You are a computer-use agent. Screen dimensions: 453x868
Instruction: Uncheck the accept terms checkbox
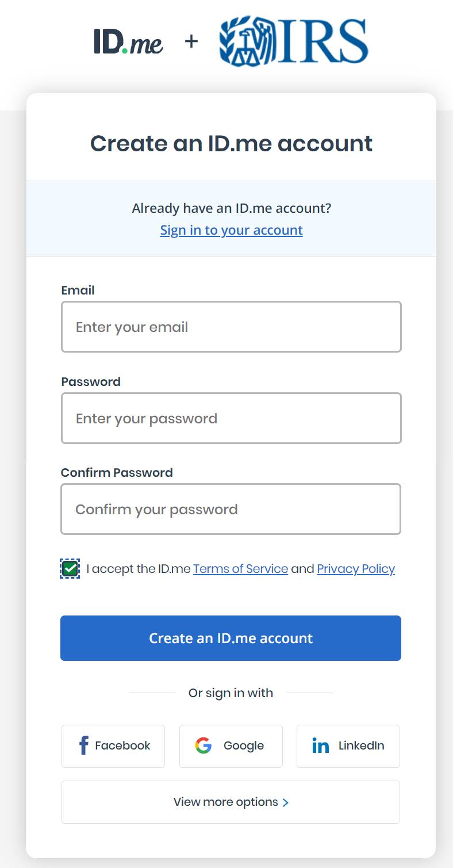pos(70,569)
